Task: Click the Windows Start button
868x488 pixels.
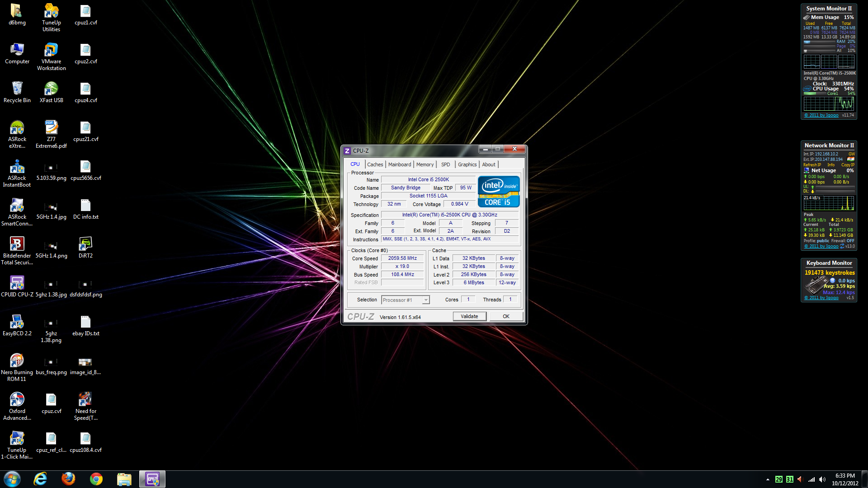Action: (12, 479)
